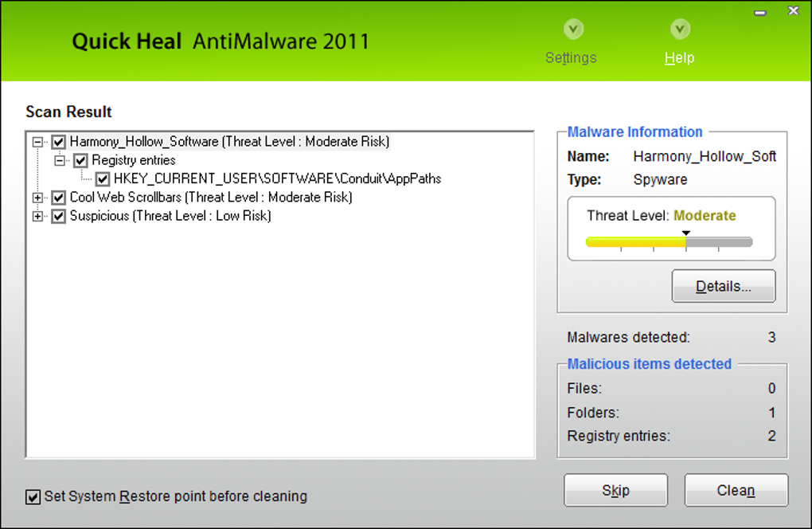The width and height of the screenshot is (812, 529).
Task: Select Cool Web Scrollbars (Moderate Risk) row
Action: [211, 198]
